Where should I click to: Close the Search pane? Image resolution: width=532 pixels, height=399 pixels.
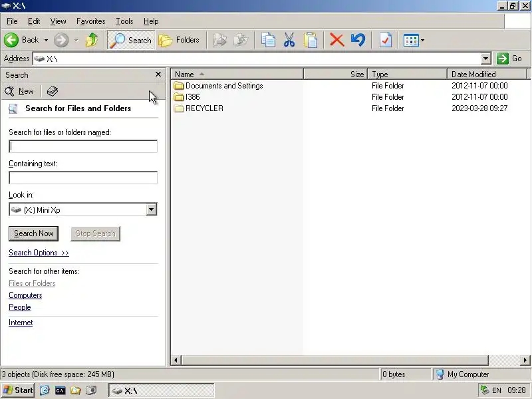coord(158,74)
